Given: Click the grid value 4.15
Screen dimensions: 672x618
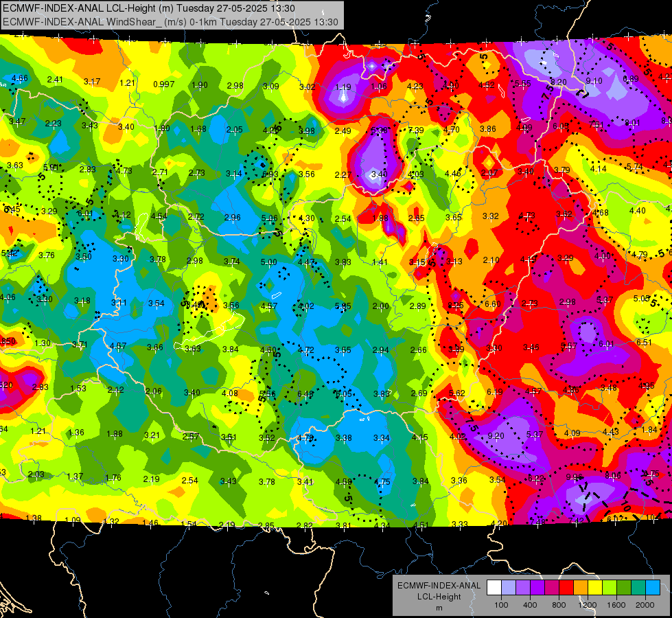Looking at the screenshot, I should (x=419, y=437).
